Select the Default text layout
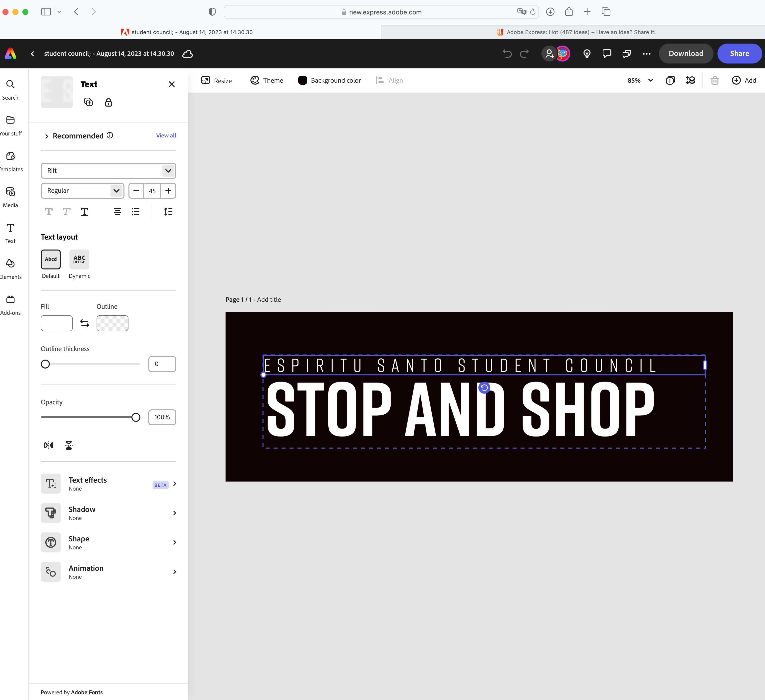This screenshot has width=765, height=700. pos(51,259)
